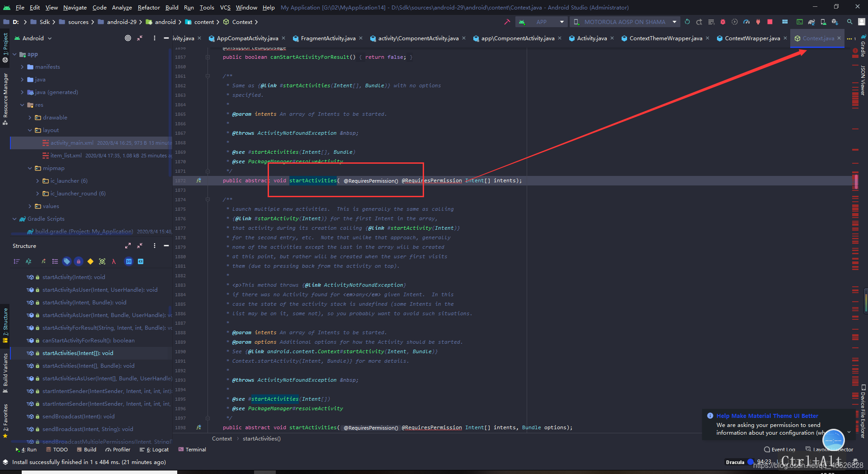Image resolution: width=868 pixels, height=474 pixels.
Task: Switch to the FragmentActivity.java tab
Action: click(x=328, y=38)
